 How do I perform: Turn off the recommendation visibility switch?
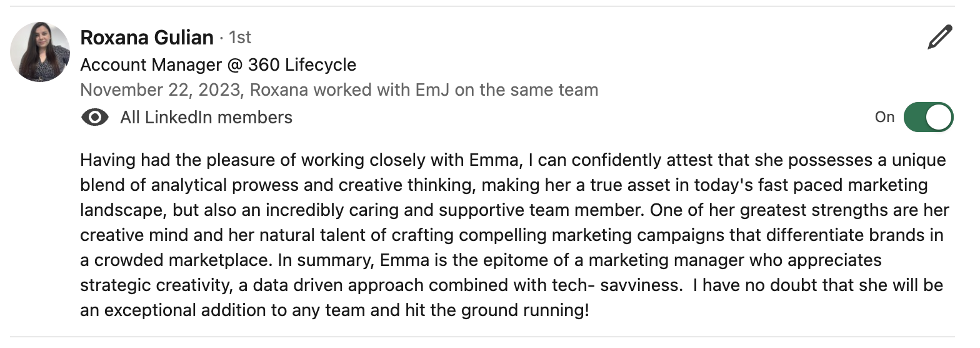[x=928, y=117]
